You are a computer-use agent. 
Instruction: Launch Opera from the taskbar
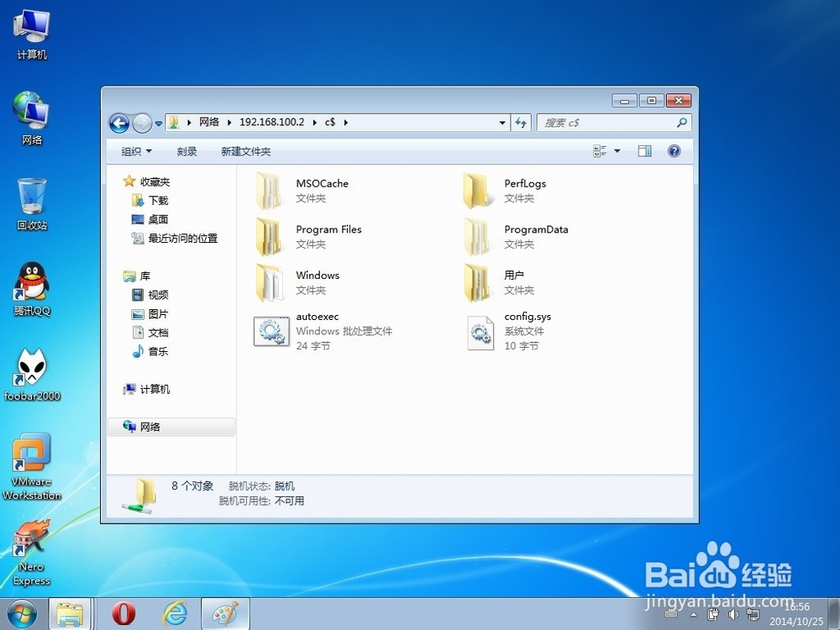(x=123, y=614)
